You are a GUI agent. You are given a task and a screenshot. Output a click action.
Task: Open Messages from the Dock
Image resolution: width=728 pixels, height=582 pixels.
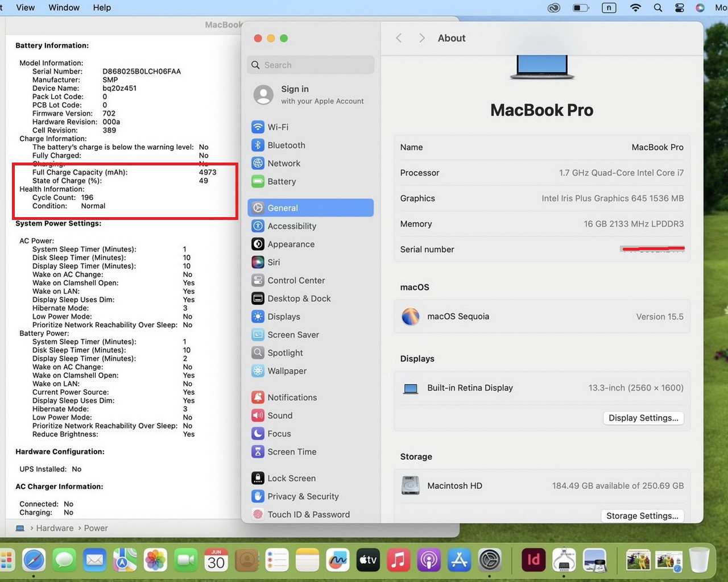(64, 560)
